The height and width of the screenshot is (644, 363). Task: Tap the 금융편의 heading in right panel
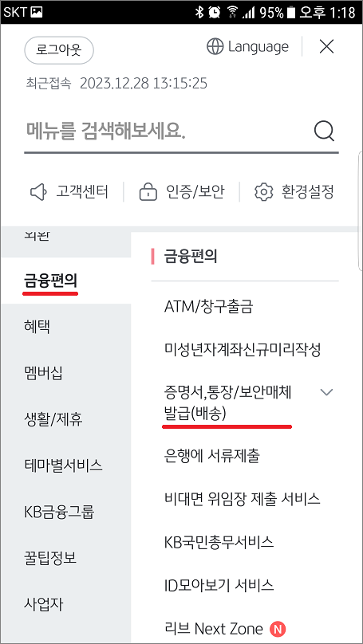coord(191,257)
